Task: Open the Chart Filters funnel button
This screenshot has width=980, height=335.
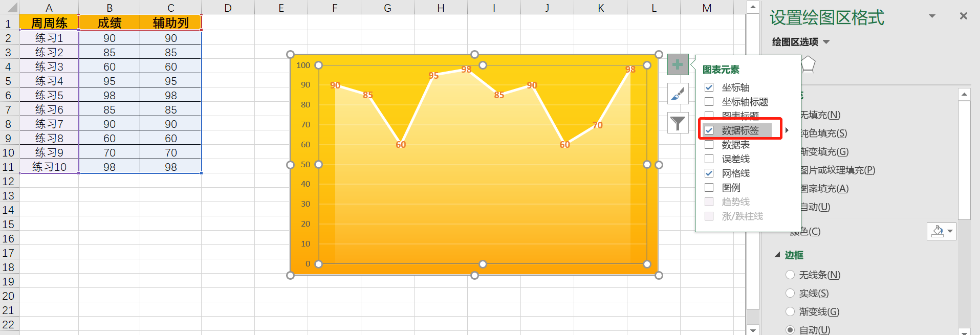Action: tap(678, 123)
